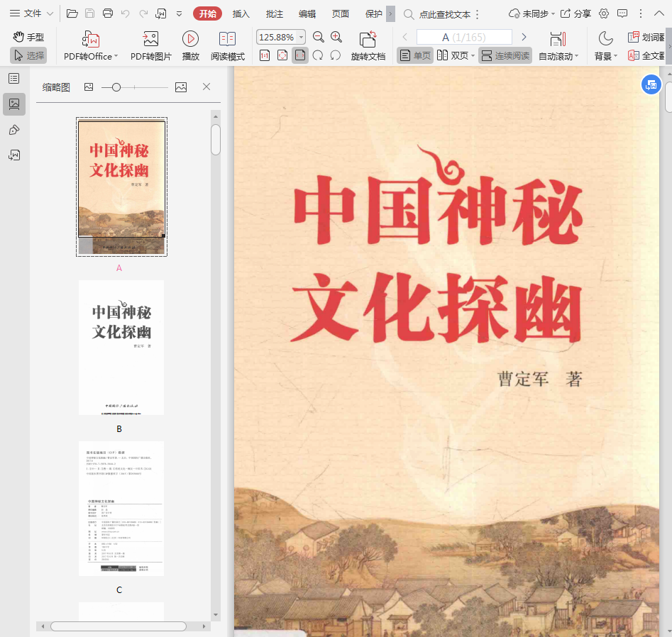Enter 阅读模式 reading view
Screen dimensions: 672x637
coord(227,40)
